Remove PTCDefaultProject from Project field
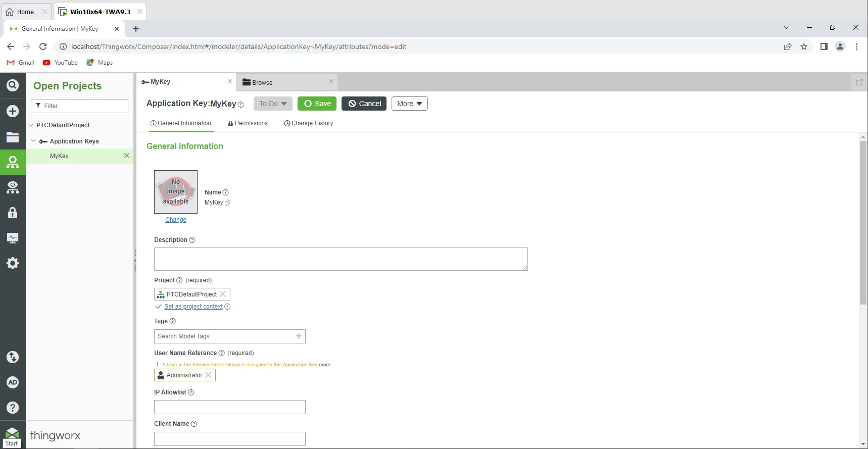 pos(223,294)
